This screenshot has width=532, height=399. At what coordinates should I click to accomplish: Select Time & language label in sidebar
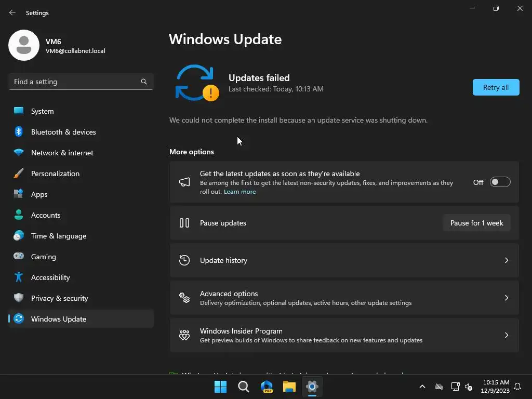click(x=59, y=236)
